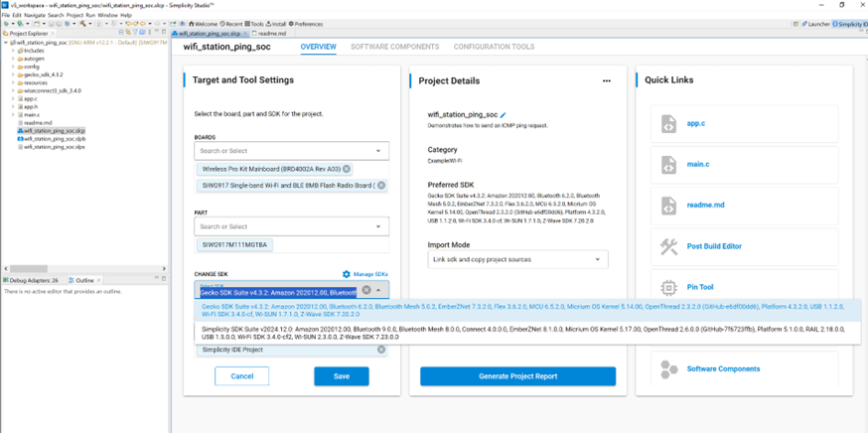Open the Tools toolbar button
The height and width of the screenshot is (433, 868).
pos(254,25)
